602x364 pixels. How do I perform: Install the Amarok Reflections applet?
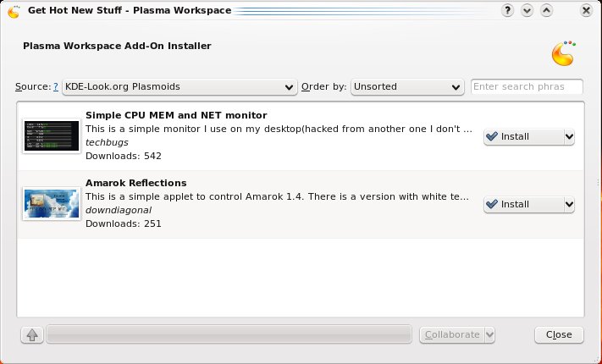[x=521, y=205]
